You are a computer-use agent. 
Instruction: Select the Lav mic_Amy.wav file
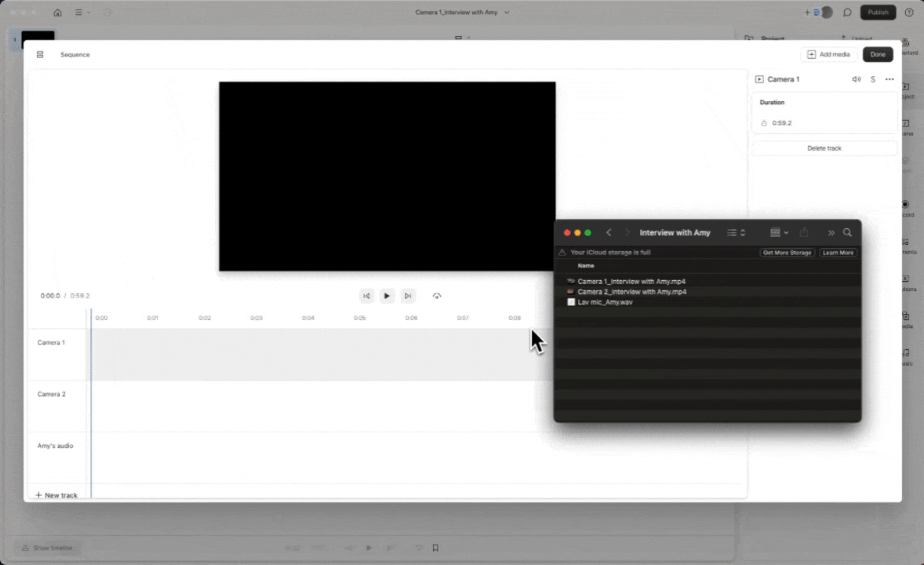click(x=605, y=302)
